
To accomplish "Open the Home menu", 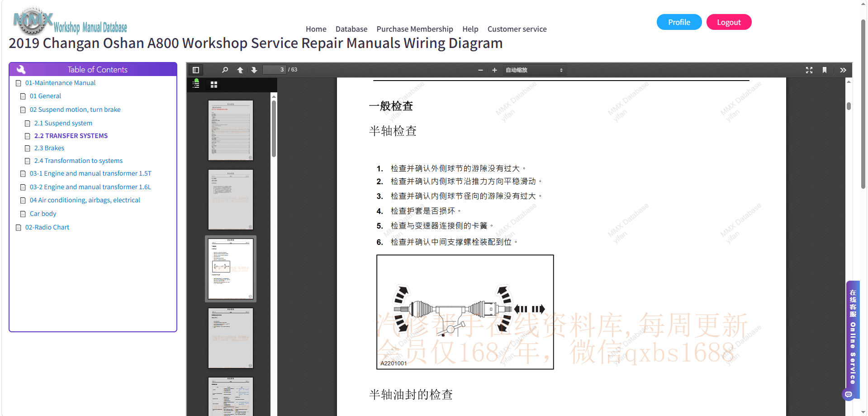I will [316, 29].
